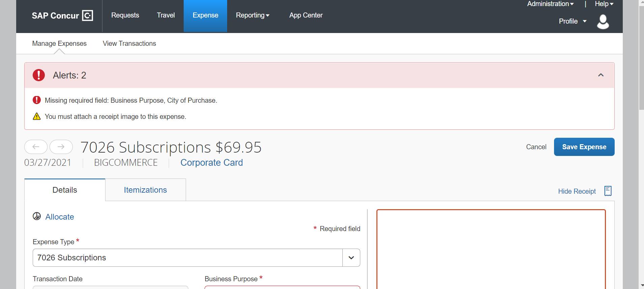Expand the Reporting menu
Screen dimensions: 644x289
pos(252,15)
